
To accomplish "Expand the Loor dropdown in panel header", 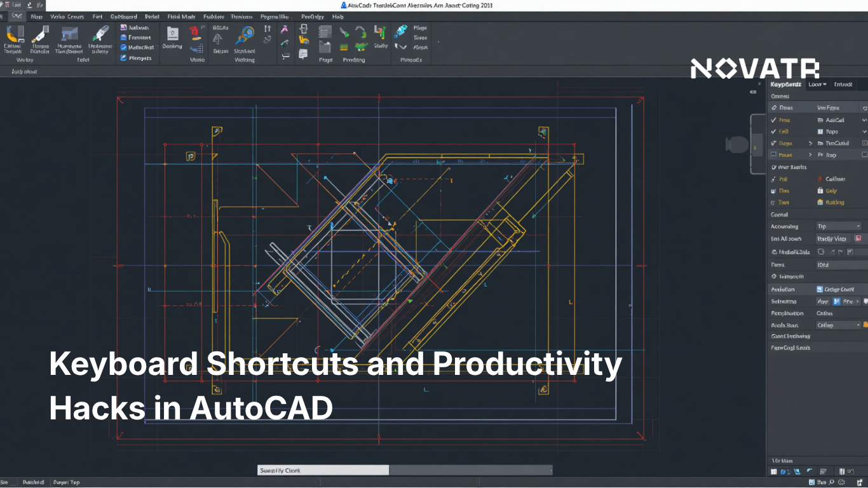I will coord(817,84).
